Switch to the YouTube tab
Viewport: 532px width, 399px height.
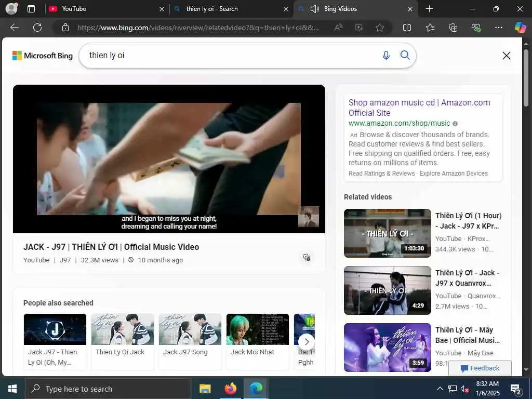[x=106, y=9]
